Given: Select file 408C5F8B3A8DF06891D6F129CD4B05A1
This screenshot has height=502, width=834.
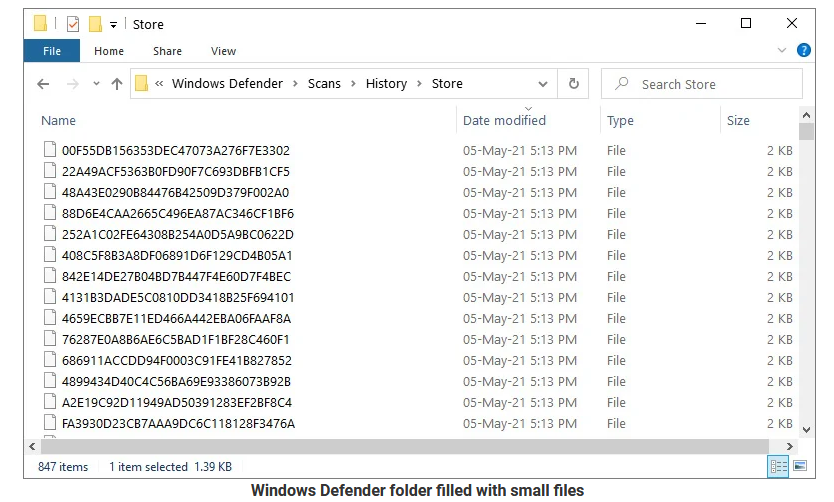Looking at the screenshot, I should pyautogui.click(x=177, y=256).
